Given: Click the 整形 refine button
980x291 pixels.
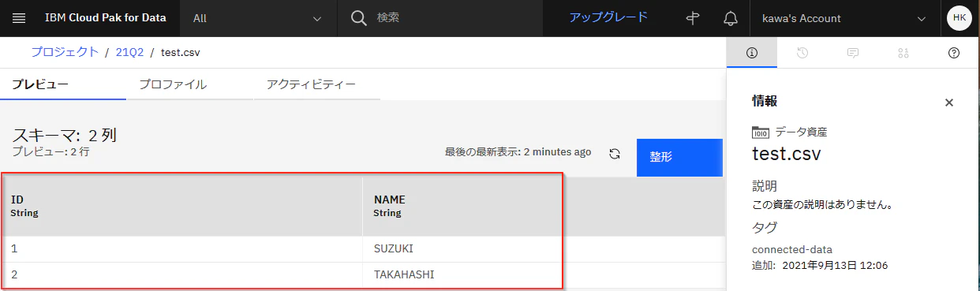Looking at the screenshot, I should click(x=679, y=157).
